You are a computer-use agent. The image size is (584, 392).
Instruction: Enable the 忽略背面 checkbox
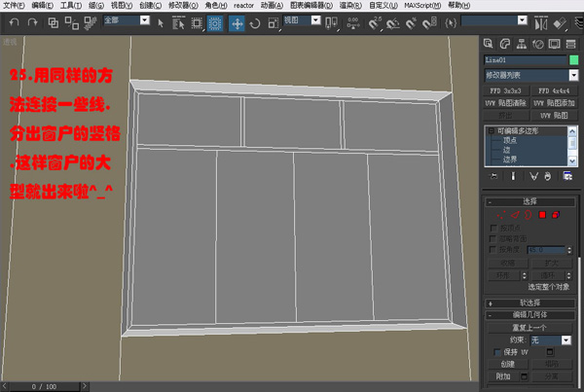pyautogui.click(x=493, y=238)
